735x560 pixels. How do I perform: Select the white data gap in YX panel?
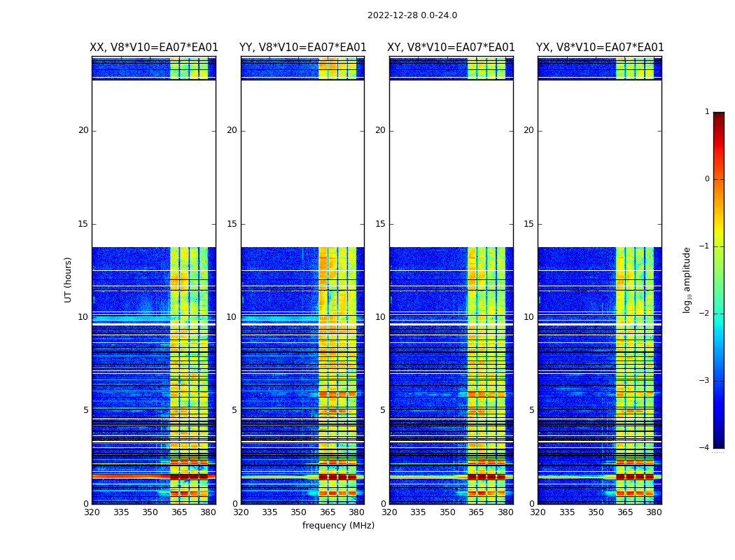599,163
